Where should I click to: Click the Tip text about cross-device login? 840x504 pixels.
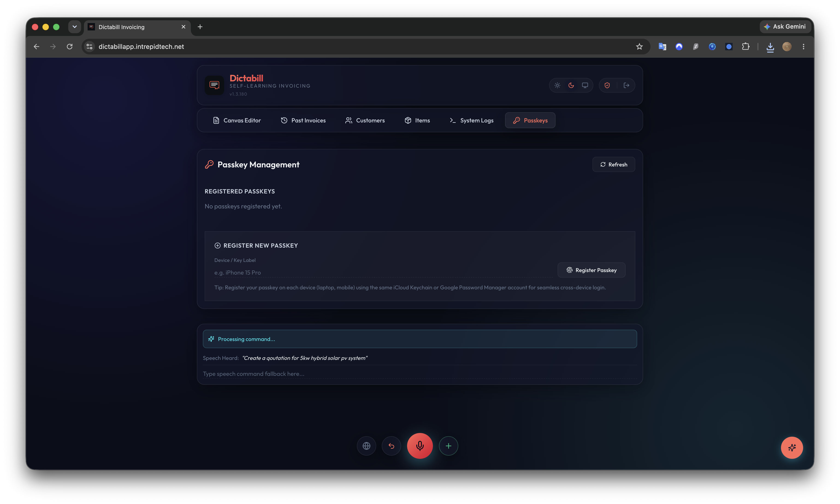click(410, 287)
